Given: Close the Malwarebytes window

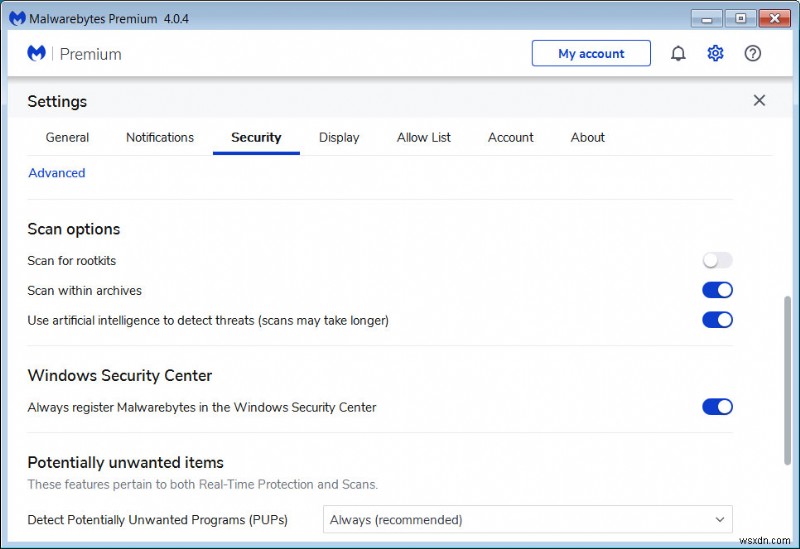Looking at the screenshot, I should click(774, 19).
